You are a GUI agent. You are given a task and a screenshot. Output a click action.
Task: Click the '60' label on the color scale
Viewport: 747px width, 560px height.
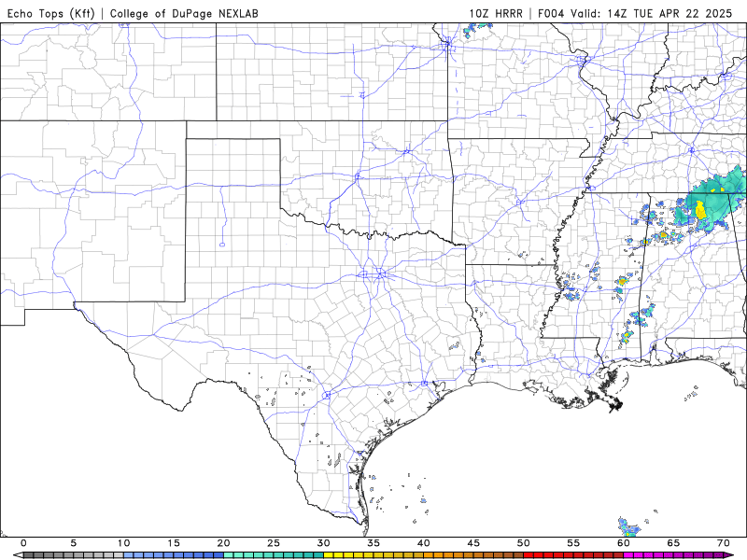click(x=624, y=543)
